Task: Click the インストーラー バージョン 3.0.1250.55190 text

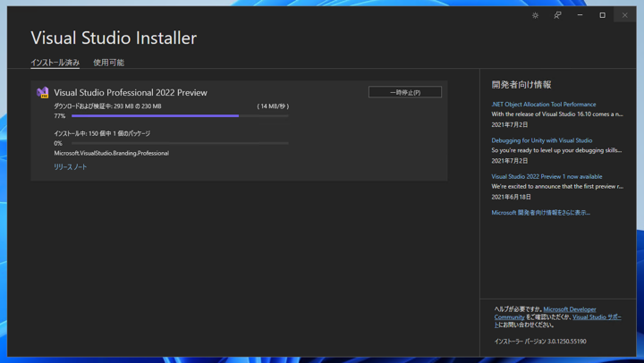Action: (x=540, y=342)
